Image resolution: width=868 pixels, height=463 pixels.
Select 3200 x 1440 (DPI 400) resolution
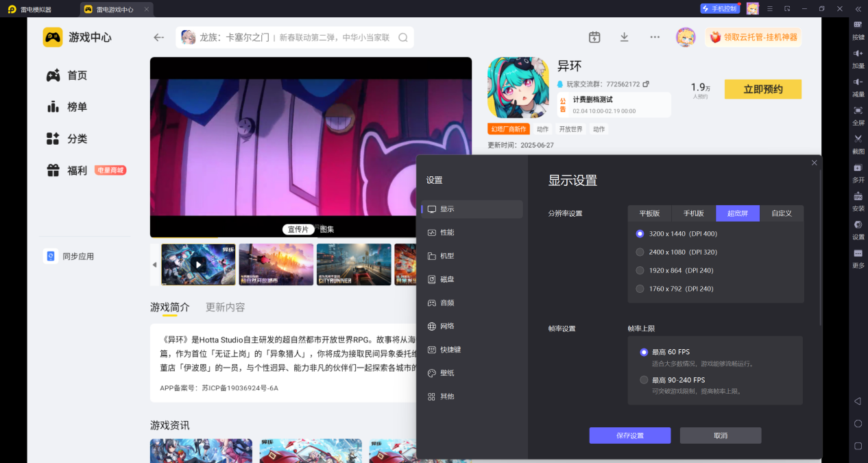click(x=677, y=233)
